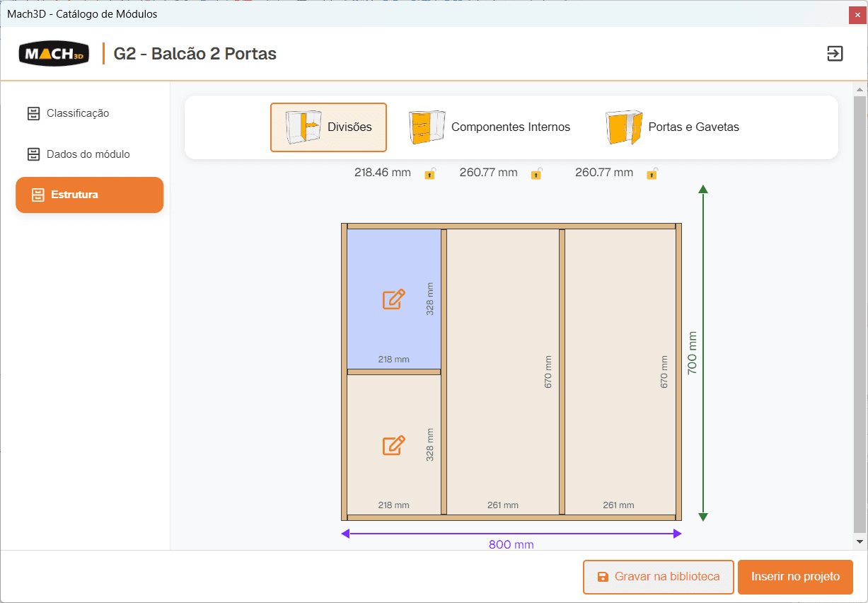868x603 pixels.
Task: Select the middle 261 mm compartment
Action: [503, 372]
